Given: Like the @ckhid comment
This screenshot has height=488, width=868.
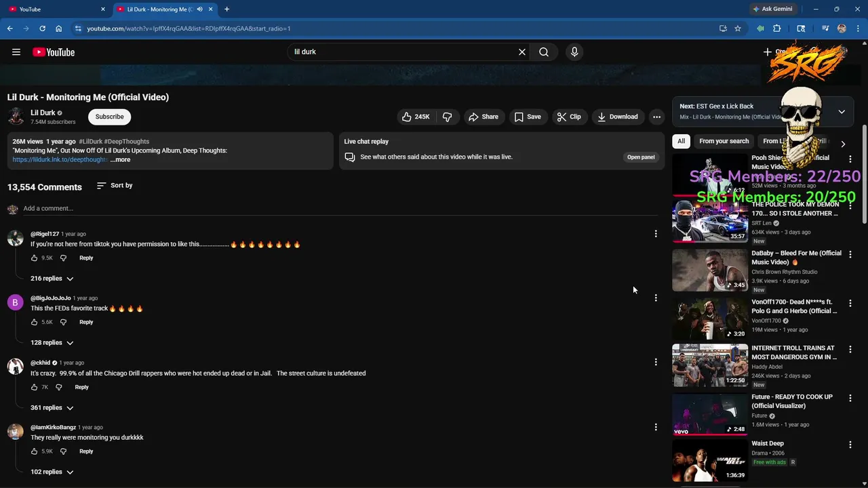Looking at the screenshot, I should 34,388.
